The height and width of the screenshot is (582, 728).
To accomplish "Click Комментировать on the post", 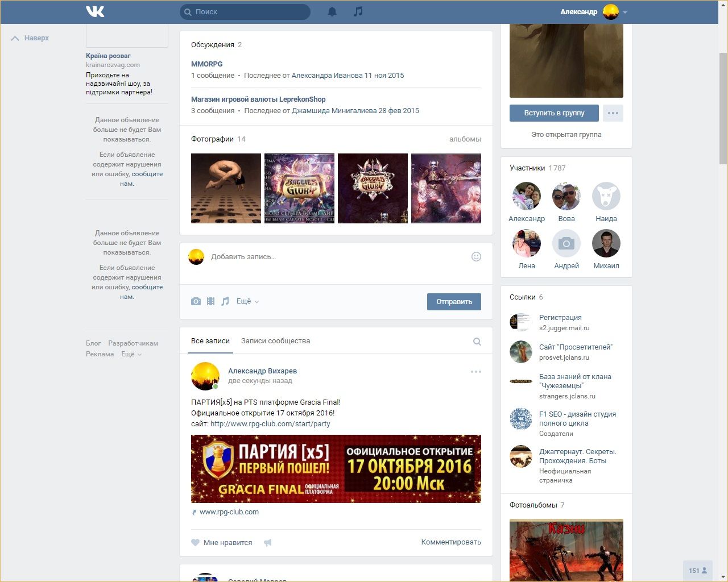I will pos(451,542).
